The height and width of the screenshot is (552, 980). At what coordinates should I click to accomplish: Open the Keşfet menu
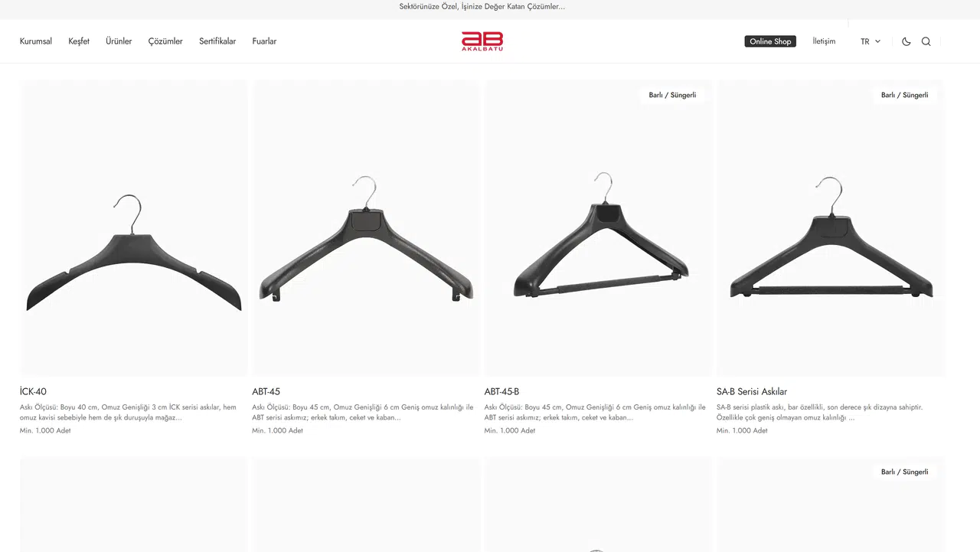click(x=79, y=41)
